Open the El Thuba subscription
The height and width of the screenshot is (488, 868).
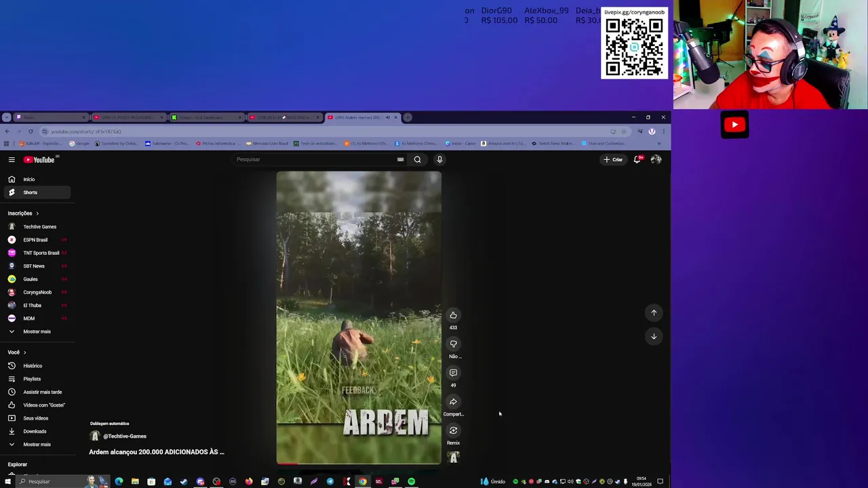(37, 305)
